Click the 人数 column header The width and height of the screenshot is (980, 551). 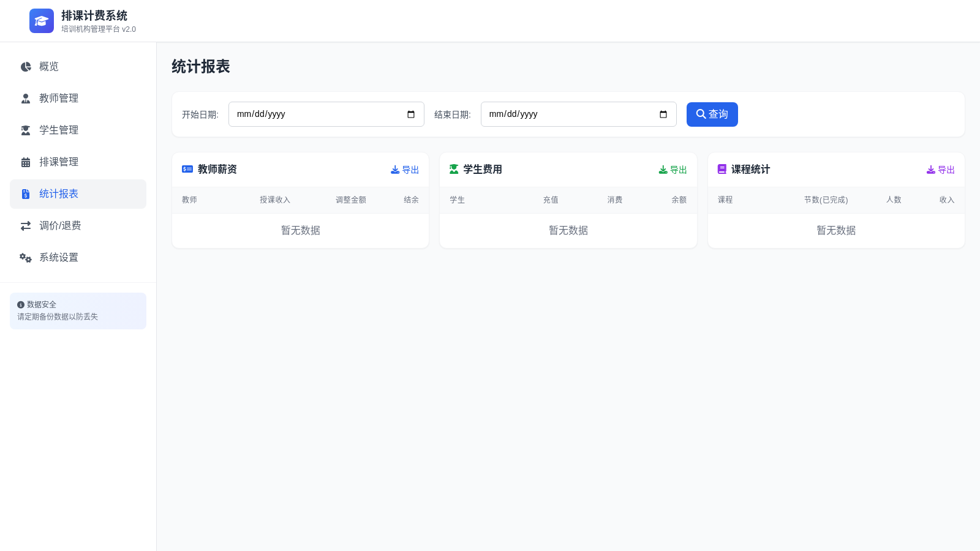tap(894, 200)
